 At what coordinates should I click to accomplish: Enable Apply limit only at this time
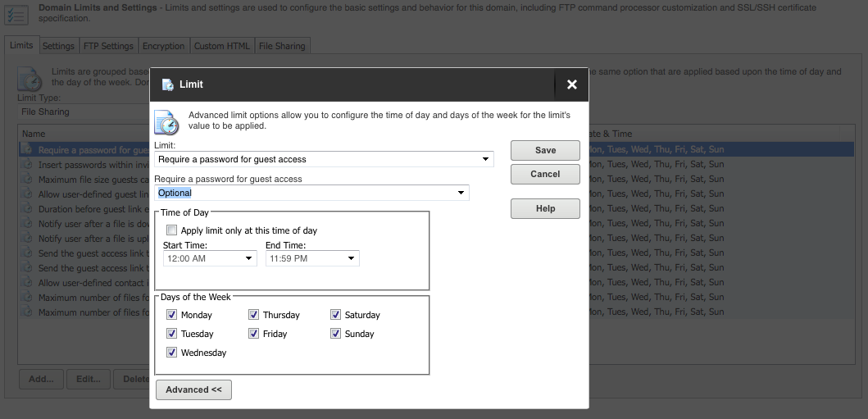[171, 230]
